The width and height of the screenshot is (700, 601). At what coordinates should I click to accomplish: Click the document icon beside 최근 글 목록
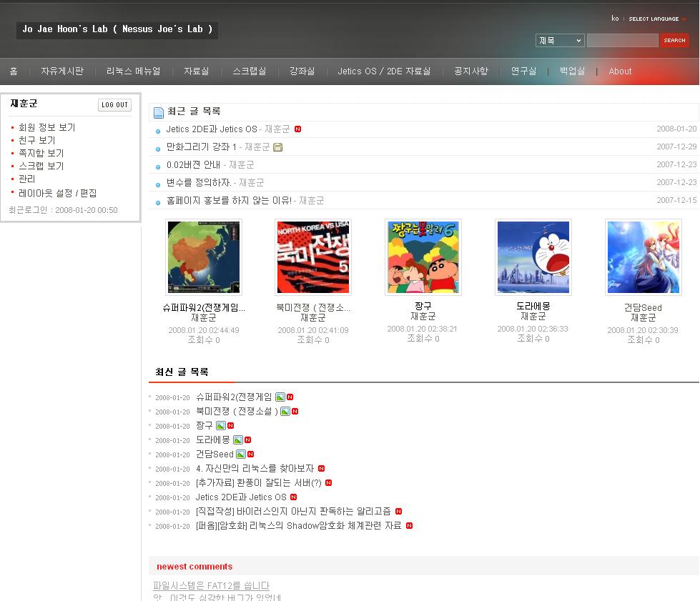tap(159, 112)
